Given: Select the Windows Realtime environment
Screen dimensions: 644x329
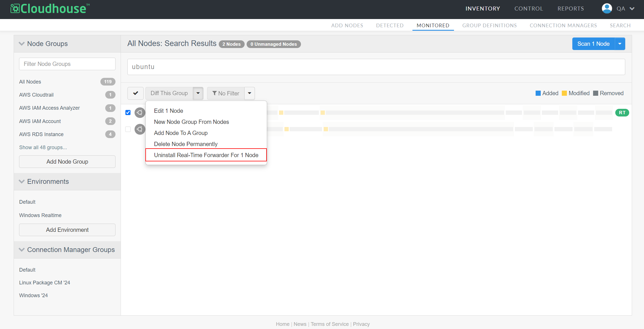Looking at the screenshot, I should 40,215.
